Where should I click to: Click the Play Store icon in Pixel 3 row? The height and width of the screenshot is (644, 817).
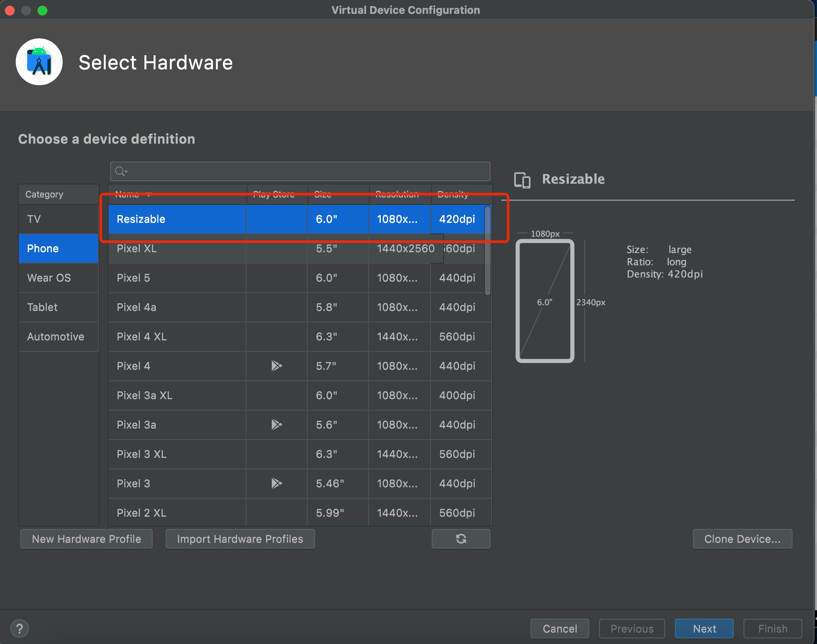tap(277, 483)
